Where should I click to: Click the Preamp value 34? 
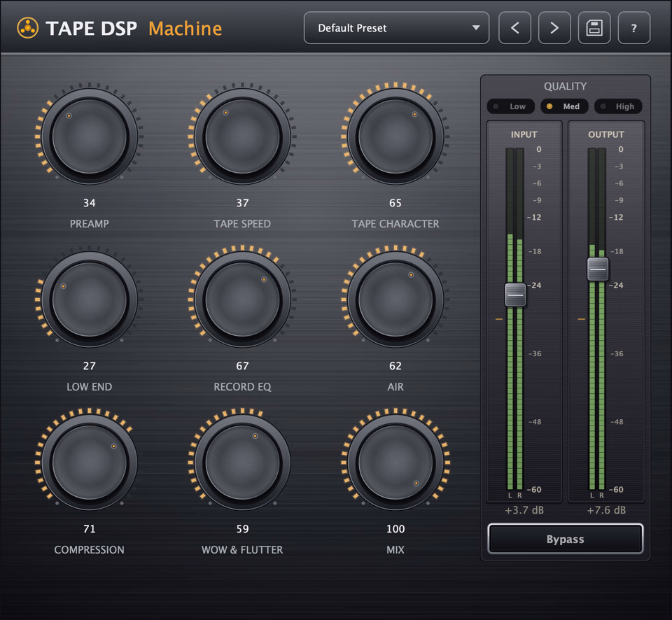(90, 203)
